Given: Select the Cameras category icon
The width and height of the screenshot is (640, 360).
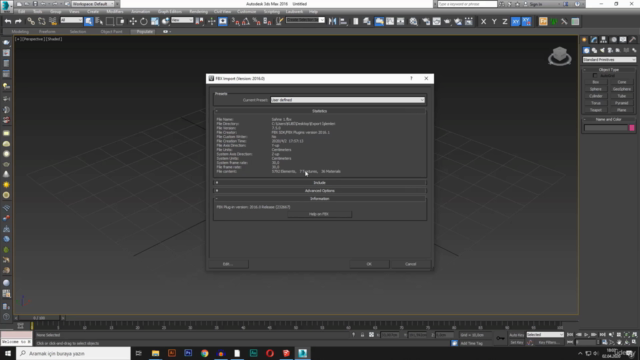Looking at the screenshot, I should pos(610,50).
